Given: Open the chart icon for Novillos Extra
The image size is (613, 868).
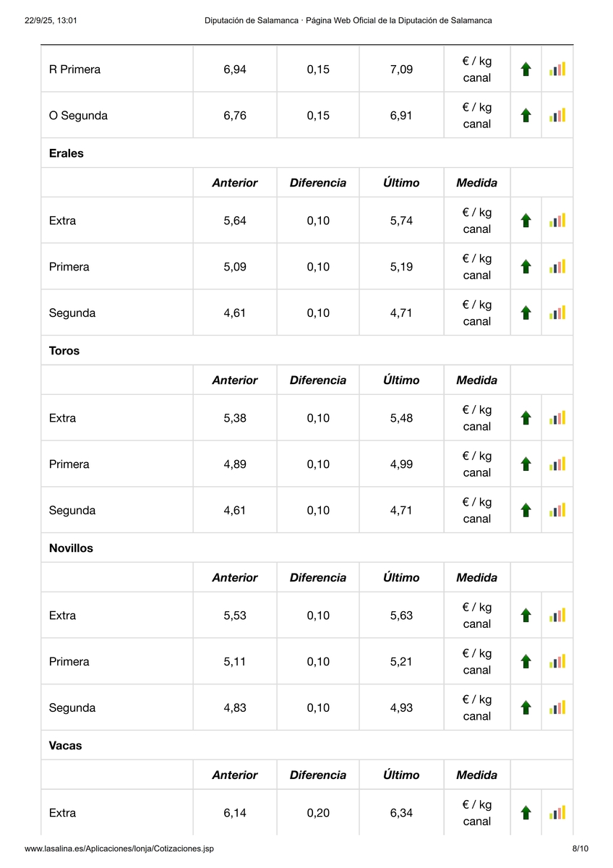Looking at the screenshot, I should [557, 616].
